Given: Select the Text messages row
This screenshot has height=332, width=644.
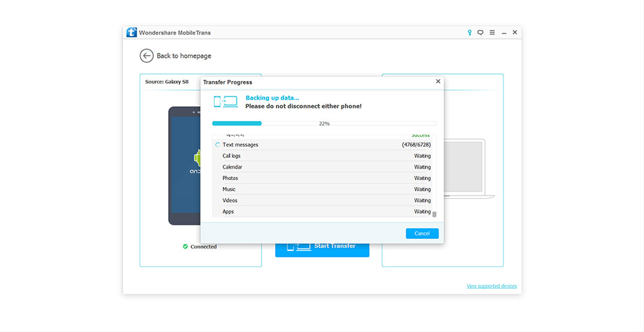Looking at the screenshot, I should coord(322,145).
